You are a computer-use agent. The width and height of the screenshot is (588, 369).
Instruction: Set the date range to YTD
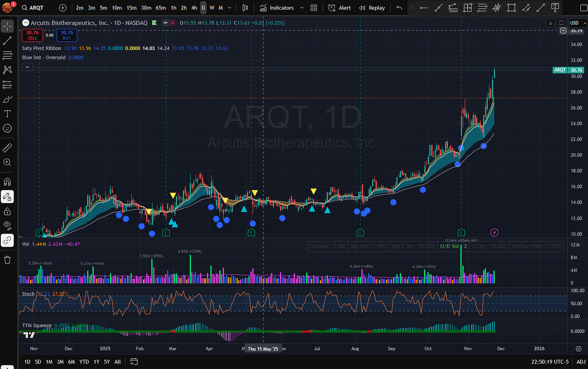84,362
